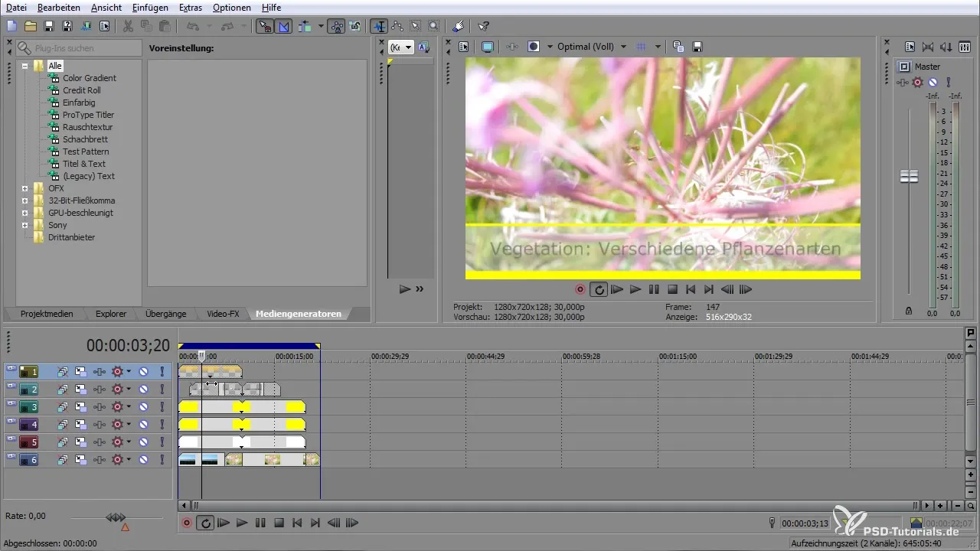Click the Rate scrub slider control
The width and height of the screenshot is (980, 551).
(116, 518)
